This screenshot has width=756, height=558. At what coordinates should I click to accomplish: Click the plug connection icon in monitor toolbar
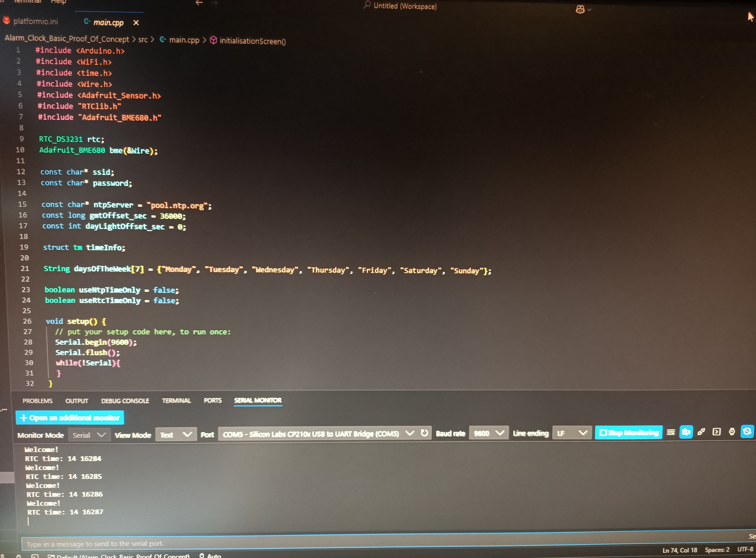[x=701, y=432]
